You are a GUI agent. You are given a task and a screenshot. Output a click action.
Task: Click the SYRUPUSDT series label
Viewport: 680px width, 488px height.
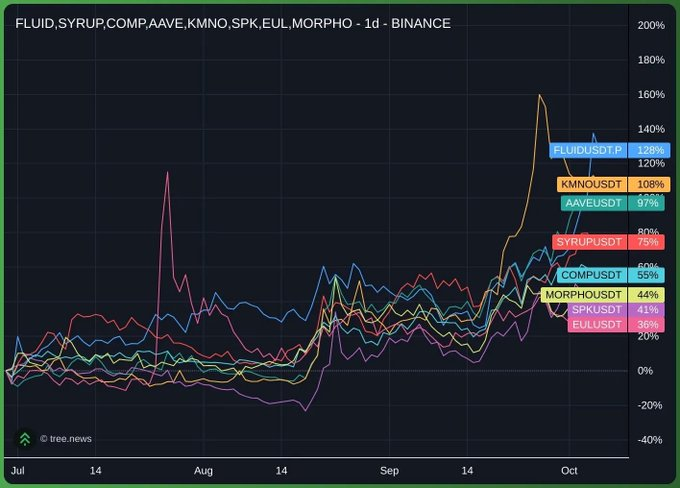pos(589,242)
